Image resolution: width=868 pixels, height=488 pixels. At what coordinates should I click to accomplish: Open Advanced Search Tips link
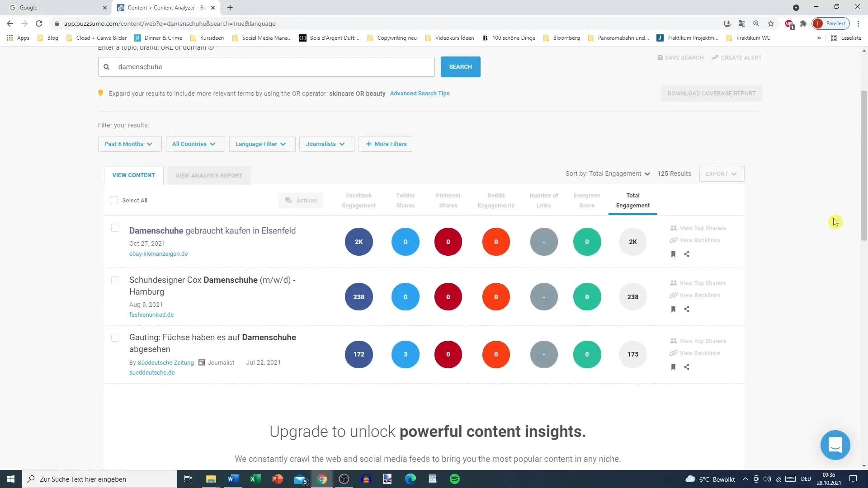420,94
